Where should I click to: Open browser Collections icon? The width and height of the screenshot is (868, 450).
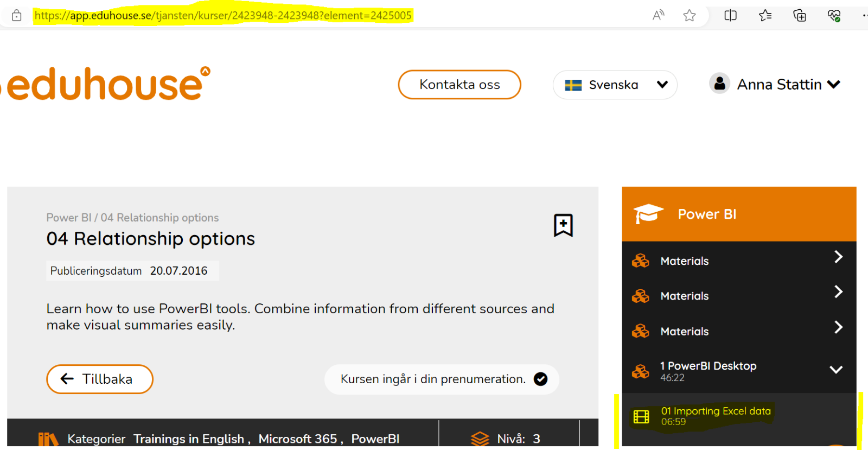(800, 15)
